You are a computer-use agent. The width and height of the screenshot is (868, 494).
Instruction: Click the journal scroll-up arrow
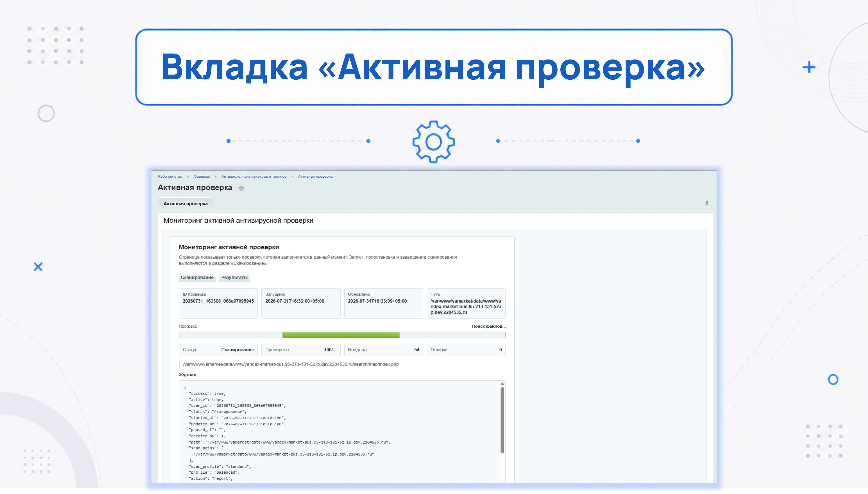click(x=502, y=384)
